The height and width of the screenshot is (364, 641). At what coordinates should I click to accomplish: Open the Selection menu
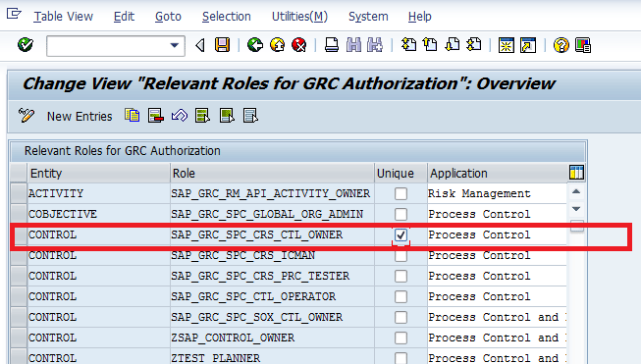(227, 17)
